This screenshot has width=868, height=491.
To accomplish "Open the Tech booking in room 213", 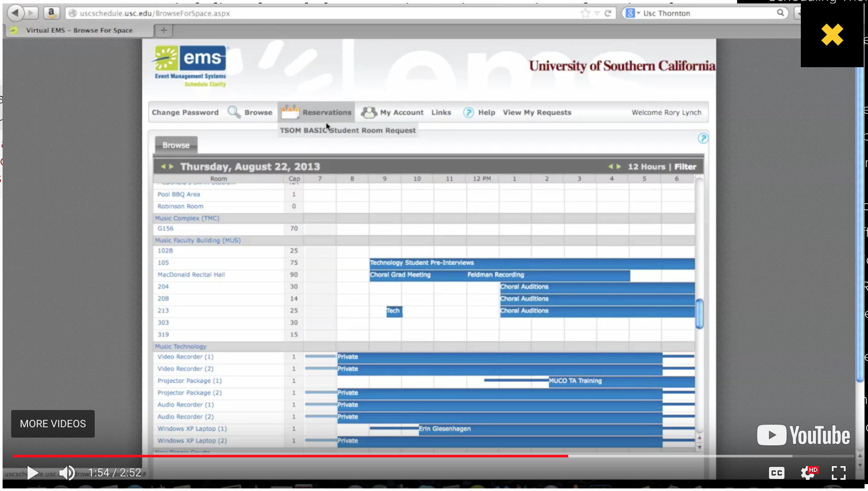I will tap(394, 311).
